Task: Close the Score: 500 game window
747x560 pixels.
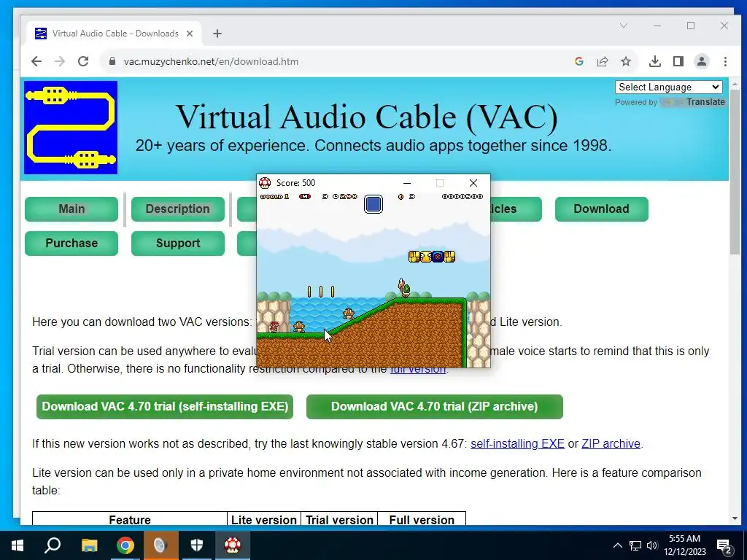Action: coord(473,183)
